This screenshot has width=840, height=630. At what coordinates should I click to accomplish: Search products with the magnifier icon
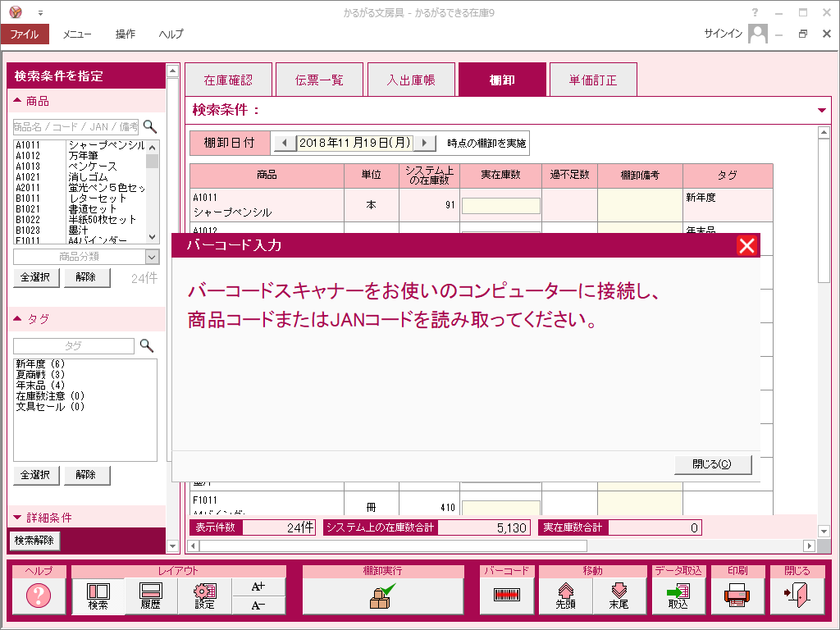(150, 127)
